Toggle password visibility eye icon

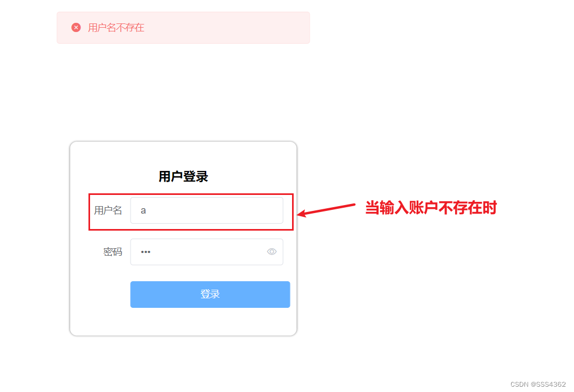pos(272,251)
